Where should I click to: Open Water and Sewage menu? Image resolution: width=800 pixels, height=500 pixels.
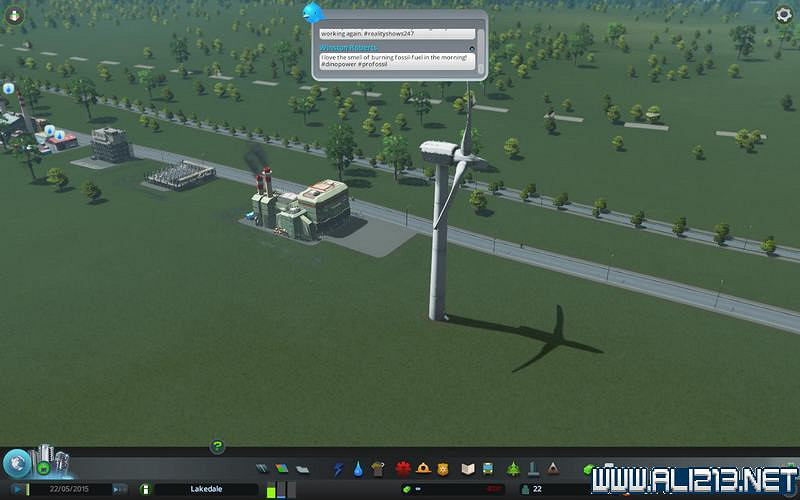coord(357,468)
